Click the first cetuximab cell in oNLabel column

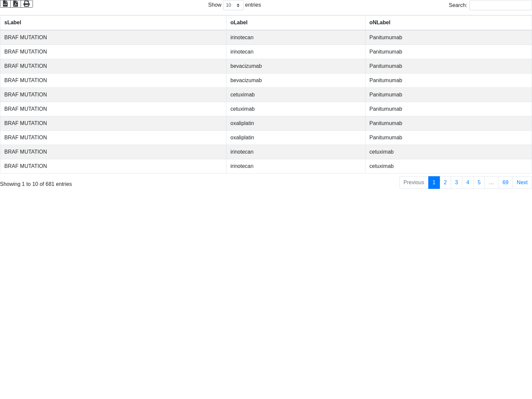381,152
